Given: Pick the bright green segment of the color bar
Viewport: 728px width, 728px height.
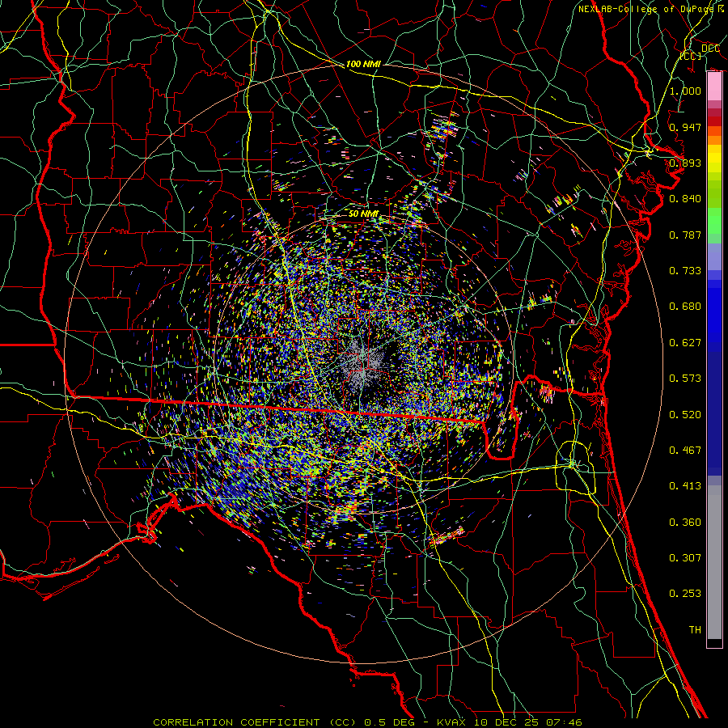Looking at the screenshot, I should click(x=714, y=221).
